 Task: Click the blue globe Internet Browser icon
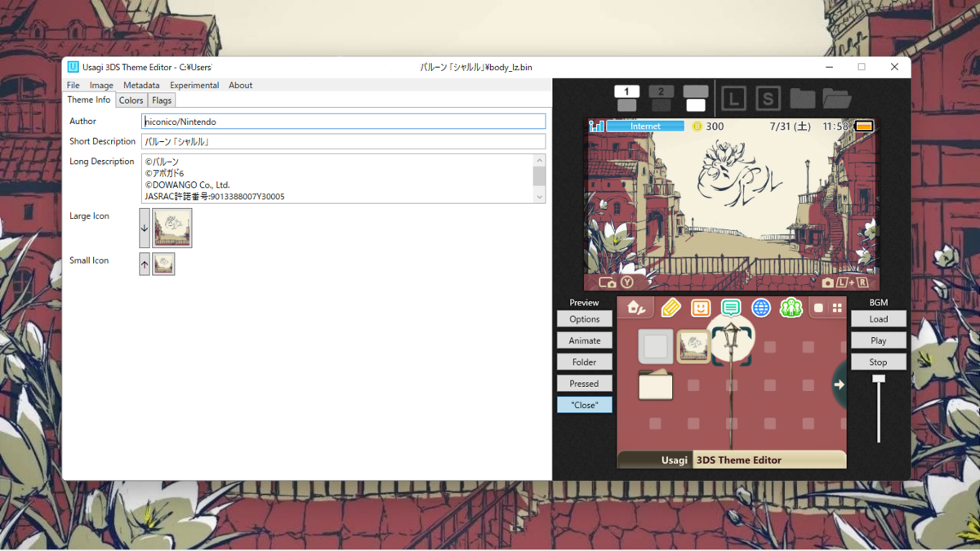[761, 308]
